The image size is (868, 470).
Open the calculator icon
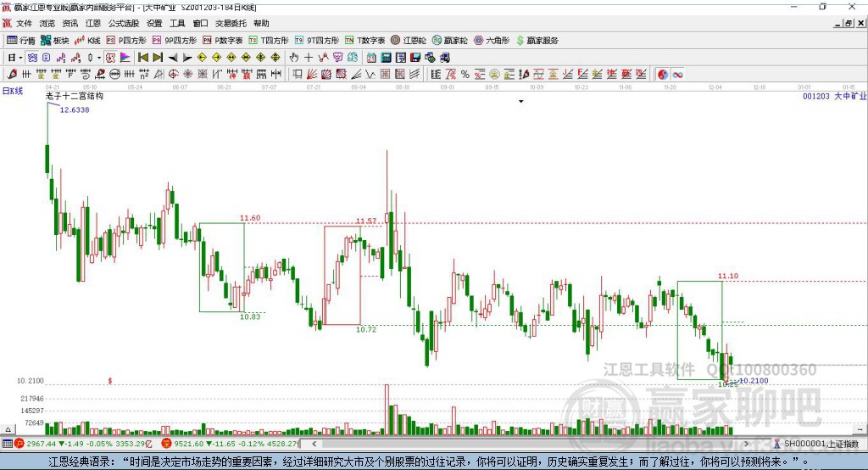tap(386, 58)
